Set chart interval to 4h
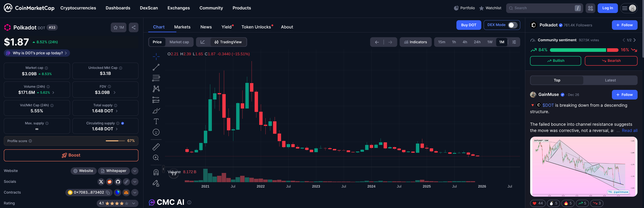This screenshot has height=208, width=644. pyautogui.click(x=465, y=42)
